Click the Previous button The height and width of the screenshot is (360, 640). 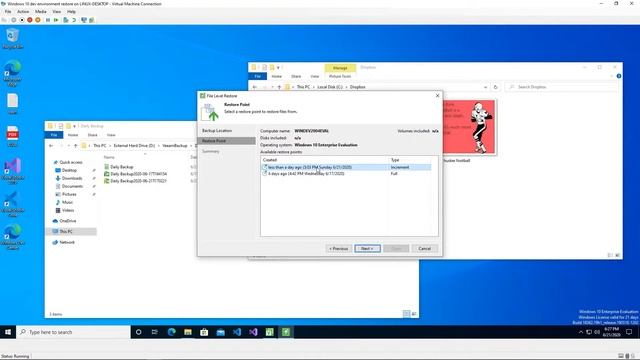click(x=338, y=248)
